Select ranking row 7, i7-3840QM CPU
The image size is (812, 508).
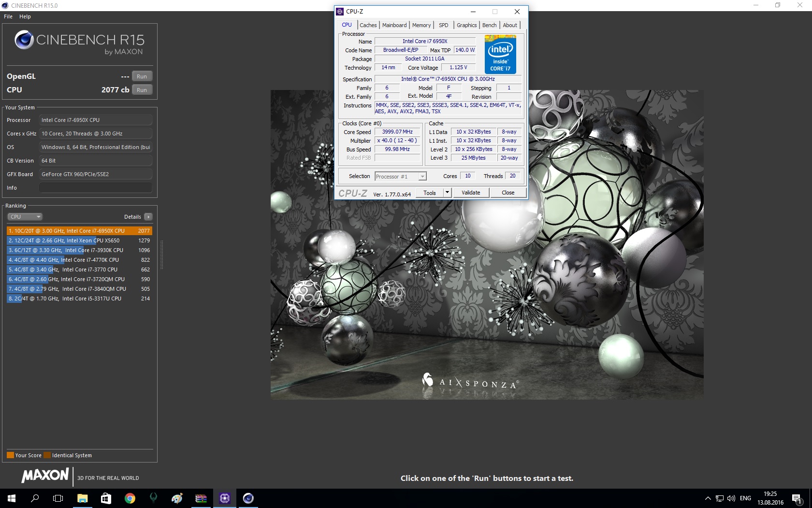pyautogui.click(x=79, y=289)
